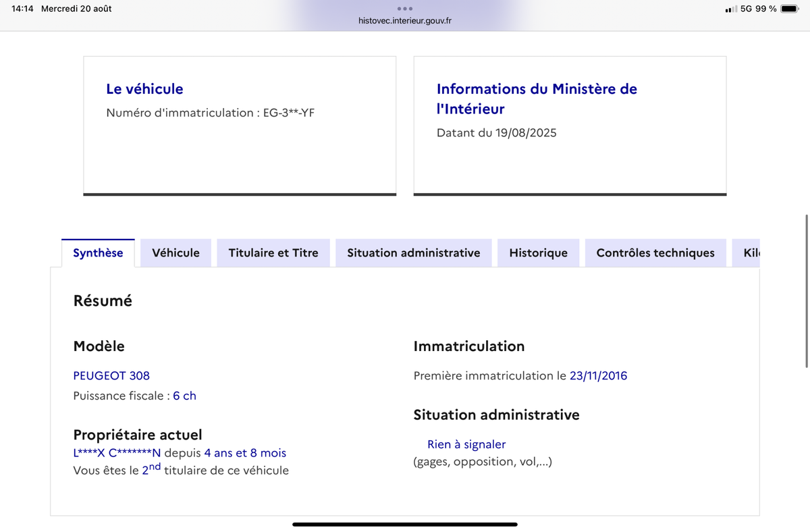Click the PEUGEOT 308 model value
Viewport: 810px width, 532px height.
tap(111, 375)
